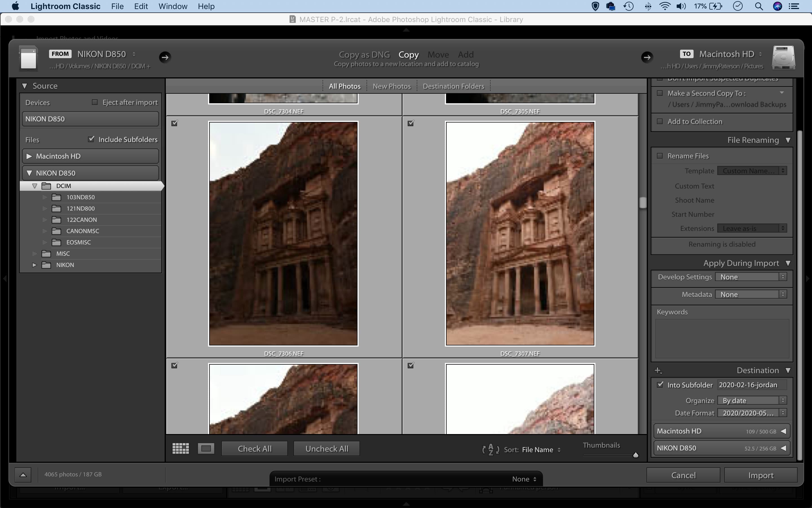The height and width of the screenshot is (508, 812).
Task: Open Organize By date dropdown
Action: point(752,400)
